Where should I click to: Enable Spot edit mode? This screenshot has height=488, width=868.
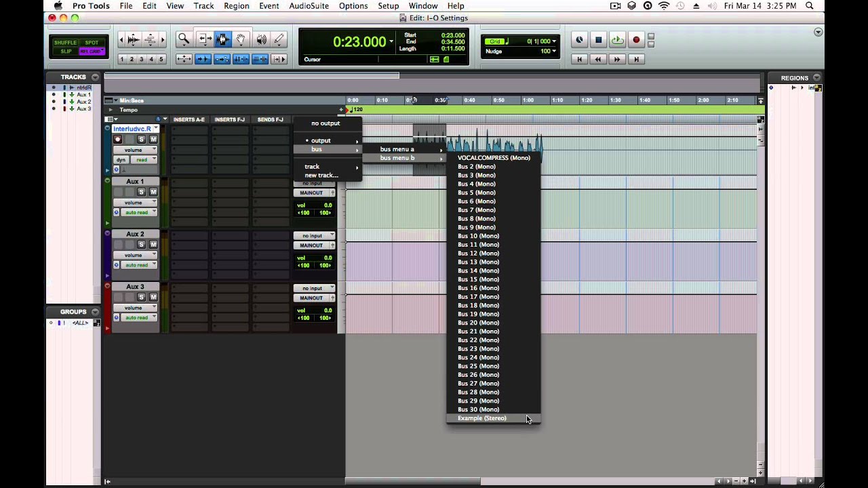click(x=92, y=43)
